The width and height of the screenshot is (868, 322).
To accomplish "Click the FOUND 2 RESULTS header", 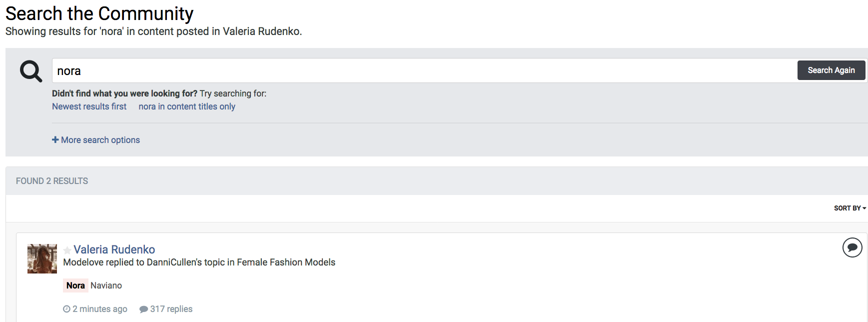I will click(x=52, y=181).
